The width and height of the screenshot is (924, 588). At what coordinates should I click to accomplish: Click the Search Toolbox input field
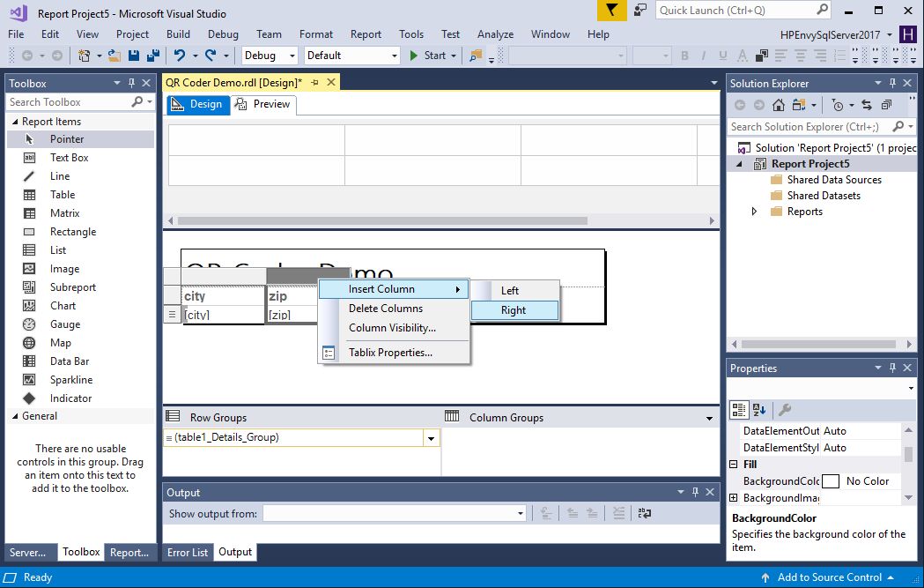point(69,102)
